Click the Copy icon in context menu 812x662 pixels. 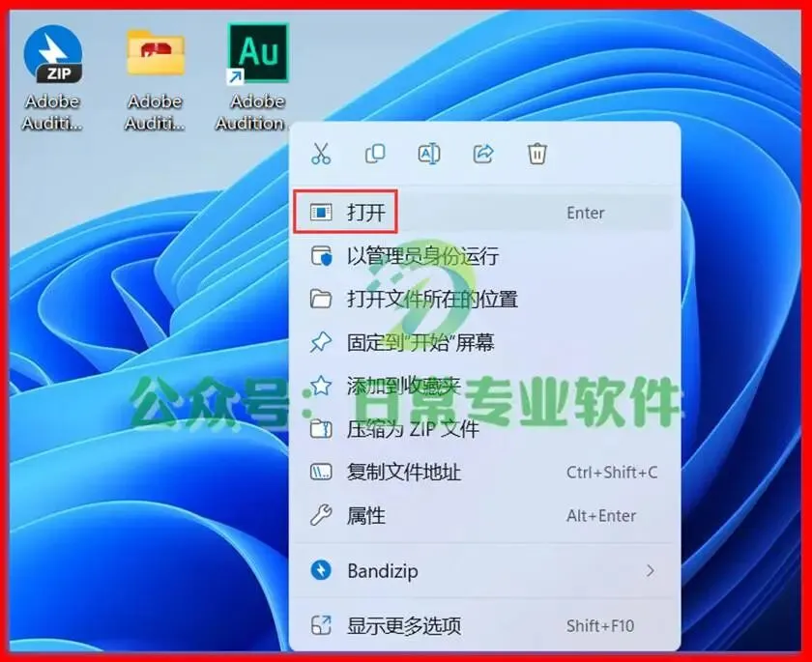click(375, 154)
